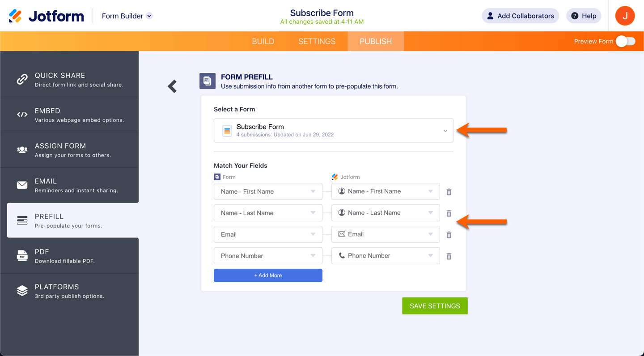Click Add Collaborators button

(520, 16)
